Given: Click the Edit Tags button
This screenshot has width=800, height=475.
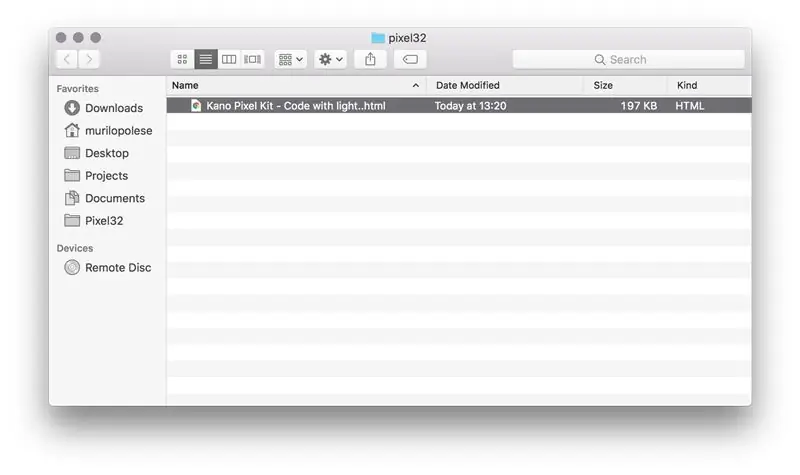Looking at the screenshot, I should pyautogui.click(x=410, y=59).
